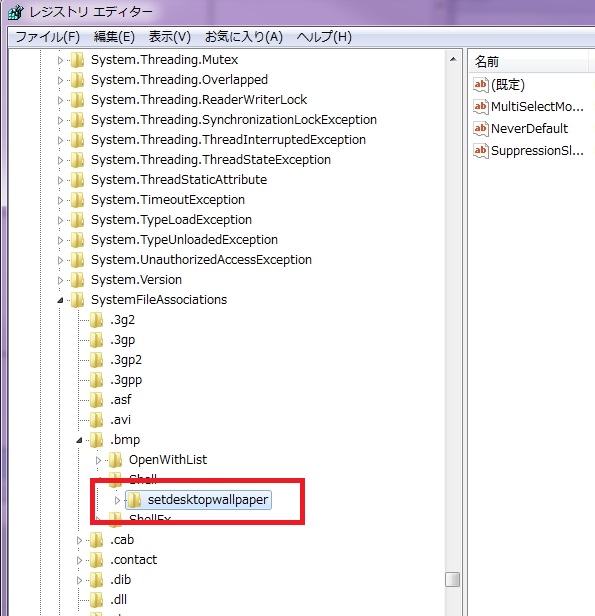The image size is (595, 616).
Task: Select the MultiSelectMo... value icon
Action: tap(480, 106)
